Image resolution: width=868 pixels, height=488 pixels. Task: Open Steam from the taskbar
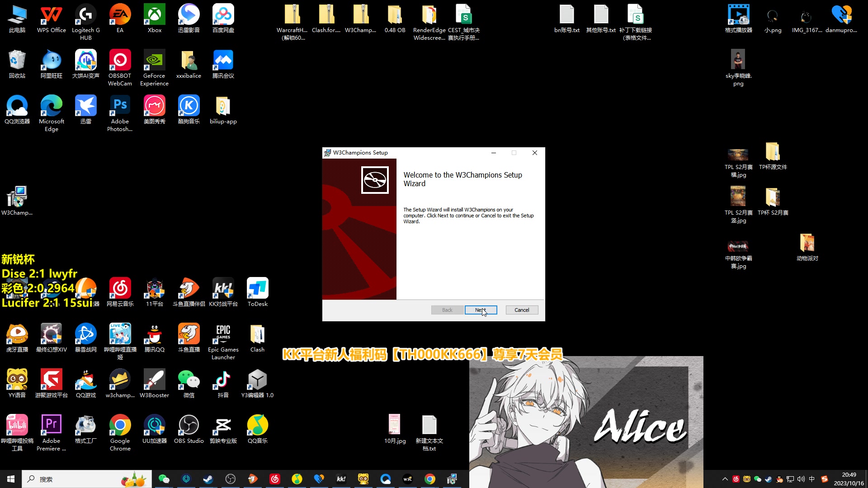[x=208, y=479]
